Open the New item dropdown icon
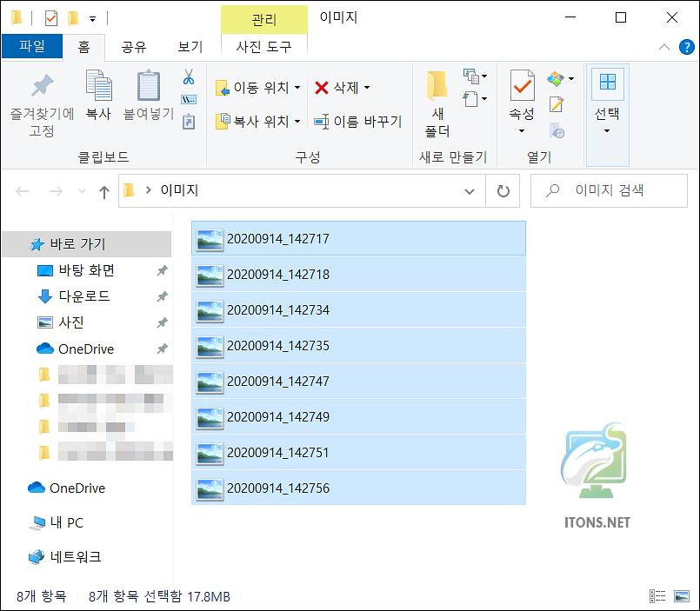The height and width of the screenshot is (611, 700). coord(475,76)
